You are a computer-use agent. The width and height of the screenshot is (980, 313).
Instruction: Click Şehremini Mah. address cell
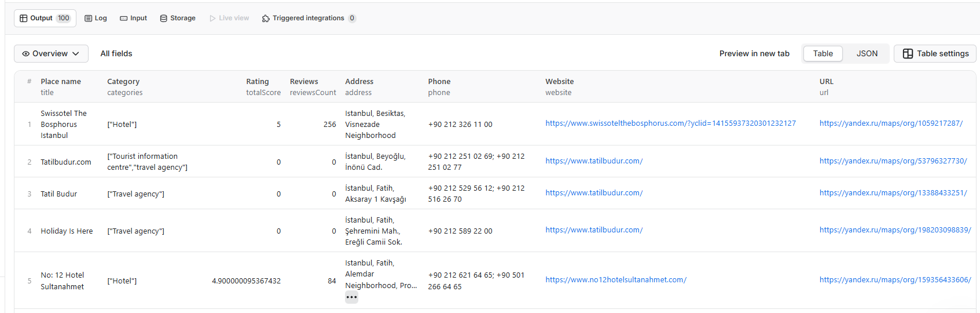373,231
